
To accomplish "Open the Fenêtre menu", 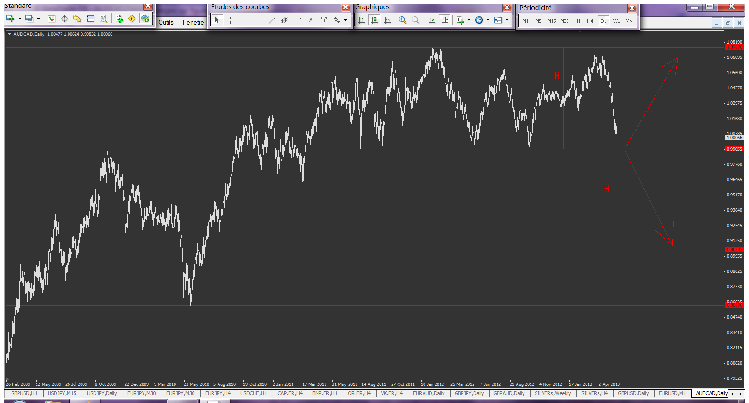I will pos(193,22).
